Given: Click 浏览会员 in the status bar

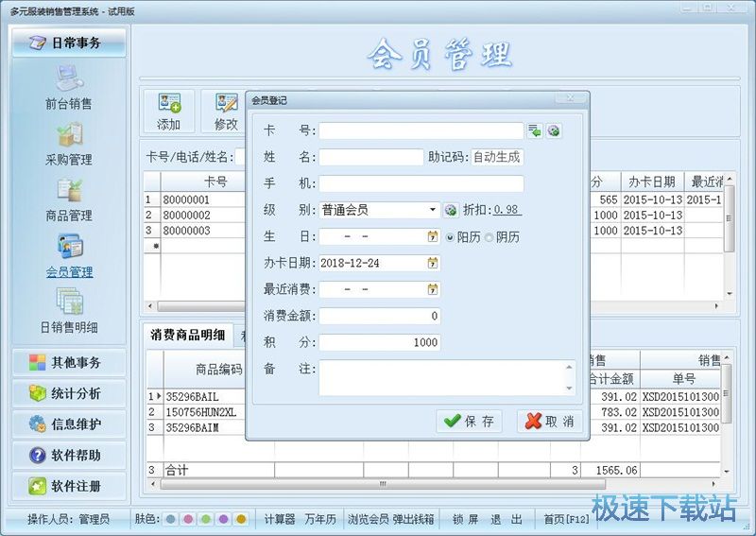Looking at the screenshot, I should (369, 519).
